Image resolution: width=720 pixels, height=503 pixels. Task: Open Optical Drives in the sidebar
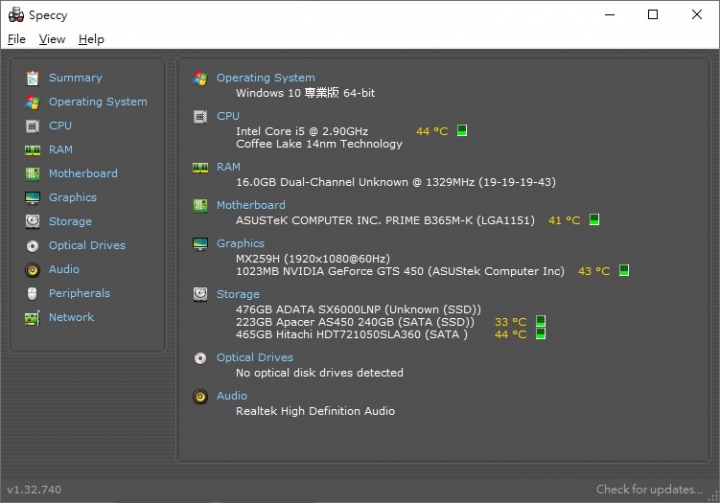[x=87, y=245]
